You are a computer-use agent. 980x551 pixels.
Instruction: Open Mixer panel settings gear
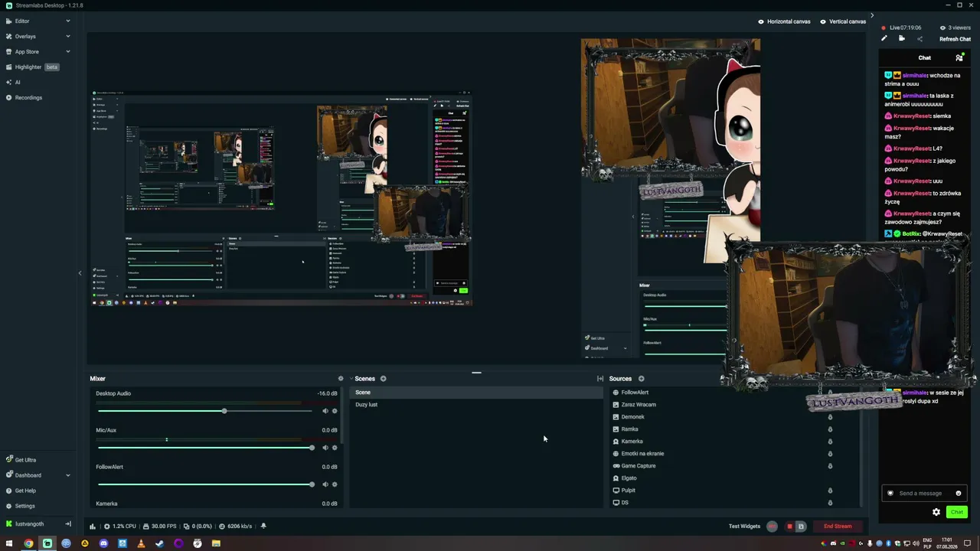coord(341,379)
